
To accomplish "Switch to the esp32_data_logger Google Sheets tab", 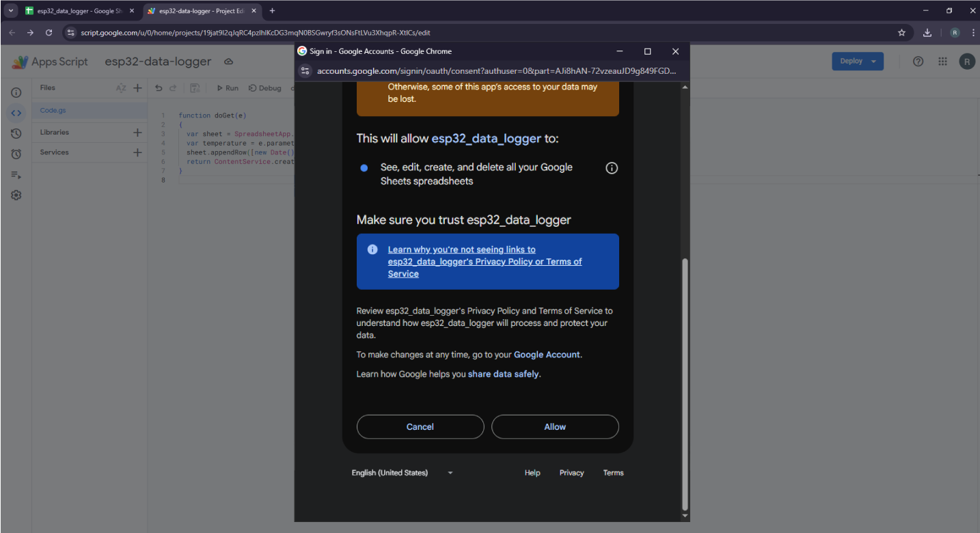I will click(75, 11).
